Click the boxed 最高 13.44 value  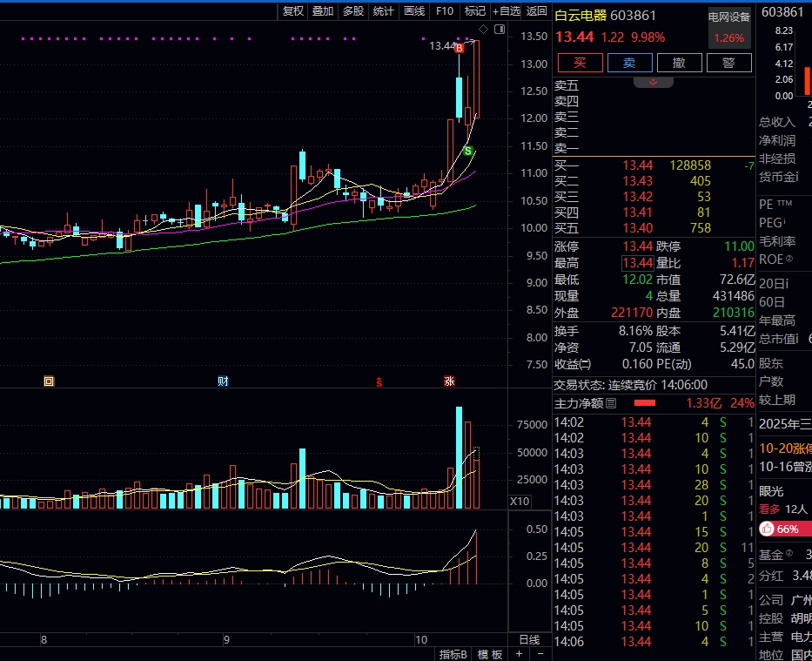pos(637,263)
